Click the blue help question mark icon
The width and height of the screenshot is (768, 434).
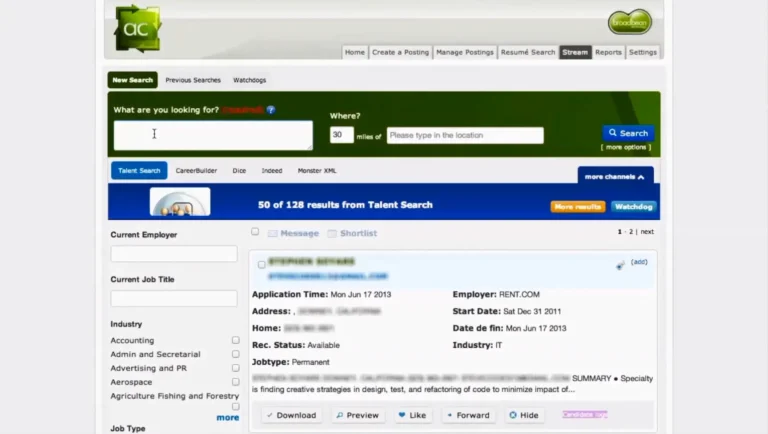coord(271,110)
